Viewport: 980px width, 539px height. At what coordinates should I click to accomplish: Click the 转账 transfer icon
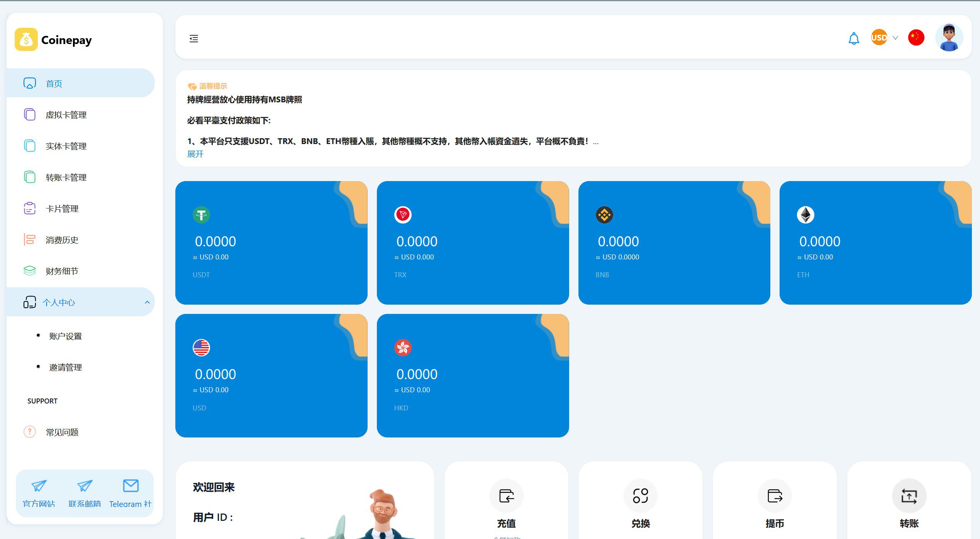pos(909,496)
